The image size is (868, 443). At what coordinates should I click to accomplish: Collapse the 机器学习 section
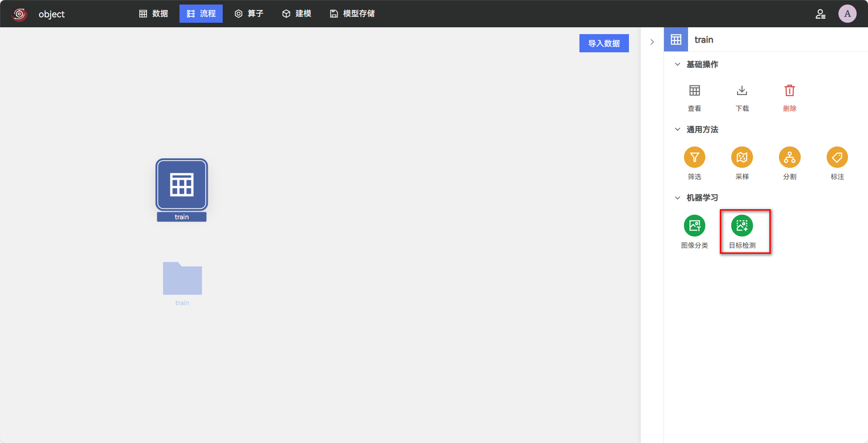click(678, 198)
